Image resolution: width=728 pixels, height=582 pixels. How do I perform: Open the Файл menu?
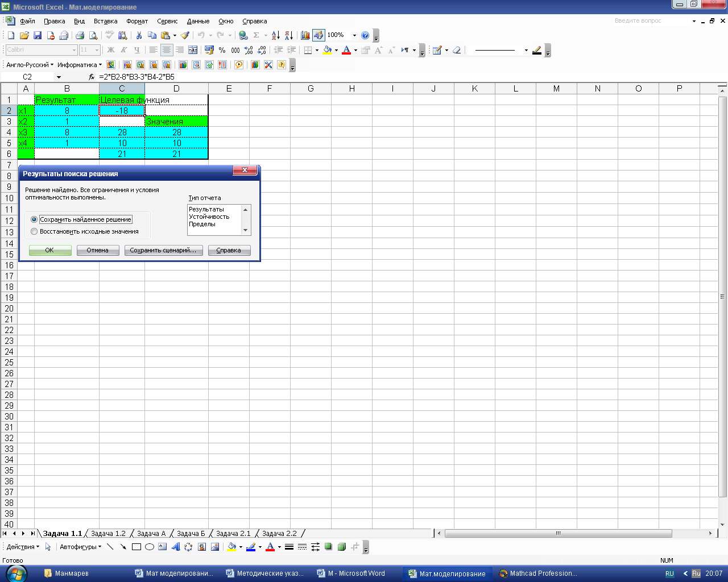27,21
